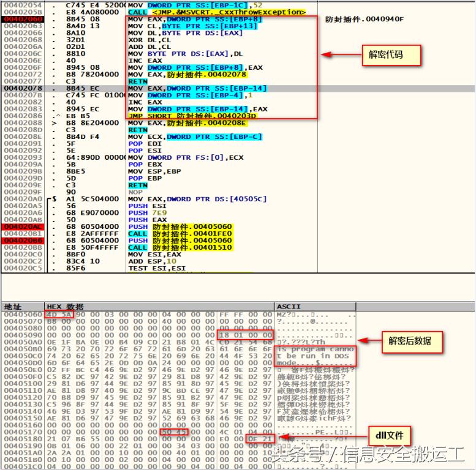The height and width of the screenshot is (470, 476).
Task: Click dump address 00405160
Action: 23,425
